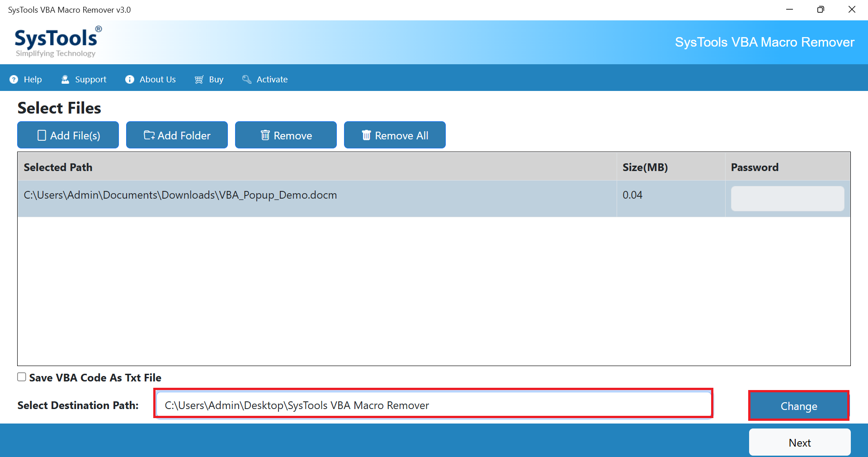Click the About Us info icon
Image resolution: width=868 pixels, height=457 pixels.
pos(130,80)
